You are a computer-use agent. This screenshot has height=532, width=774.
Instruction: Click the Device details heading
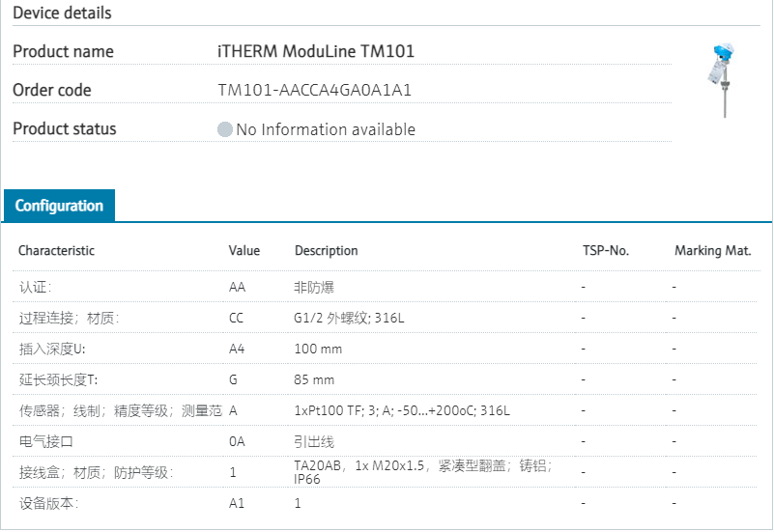click(62, 14)
